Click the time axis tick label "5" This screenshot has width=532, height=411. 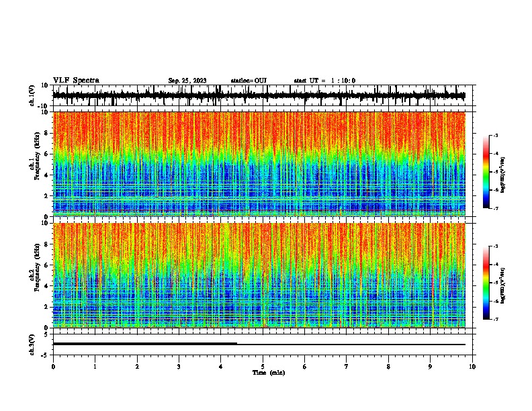pyautogui.click(x=263, y=367)
